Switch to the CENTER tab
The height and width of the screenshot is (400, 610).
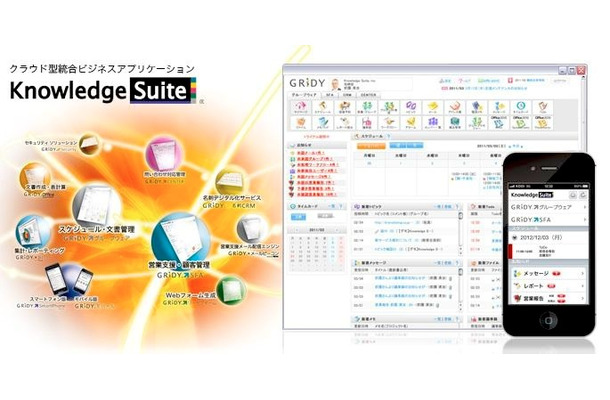(x=368, y=95)
